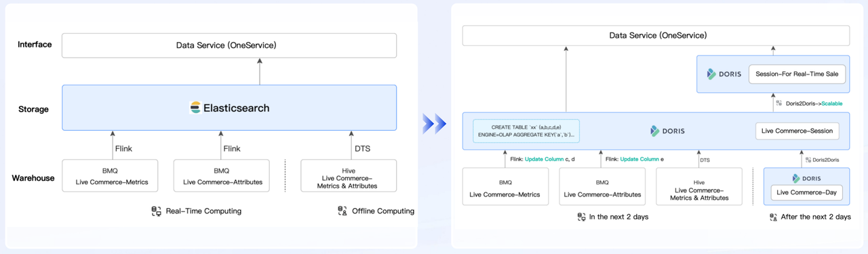Click the icon beside In the next 2 days
This screenshot has width=868, height=254.
(x=581, y=217)
